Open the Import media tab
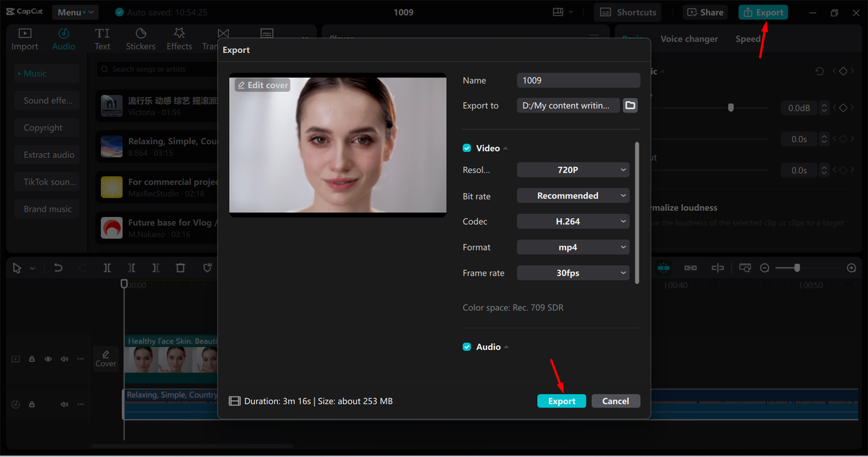The height and width of the screenshot is (457, 868). click(x=24, y=39)
